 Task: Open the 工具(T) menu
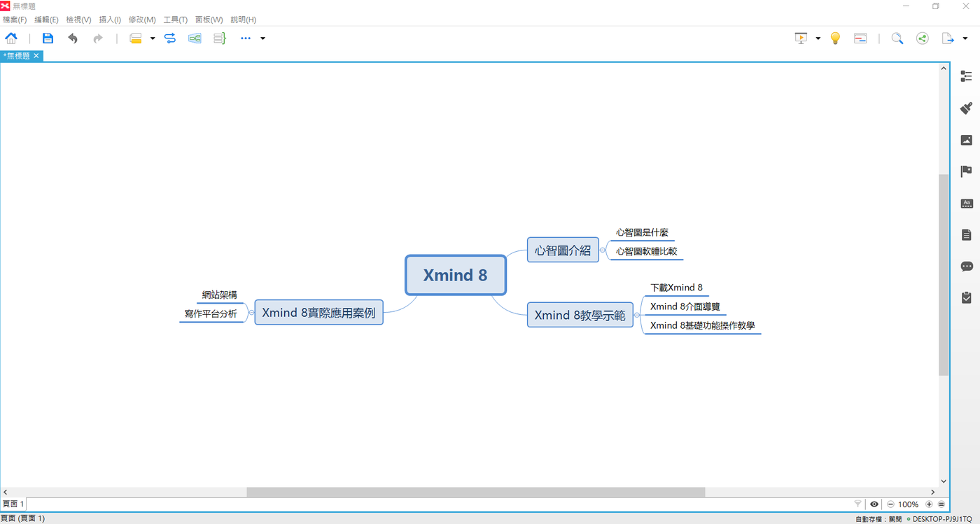[x=175, y=20]
